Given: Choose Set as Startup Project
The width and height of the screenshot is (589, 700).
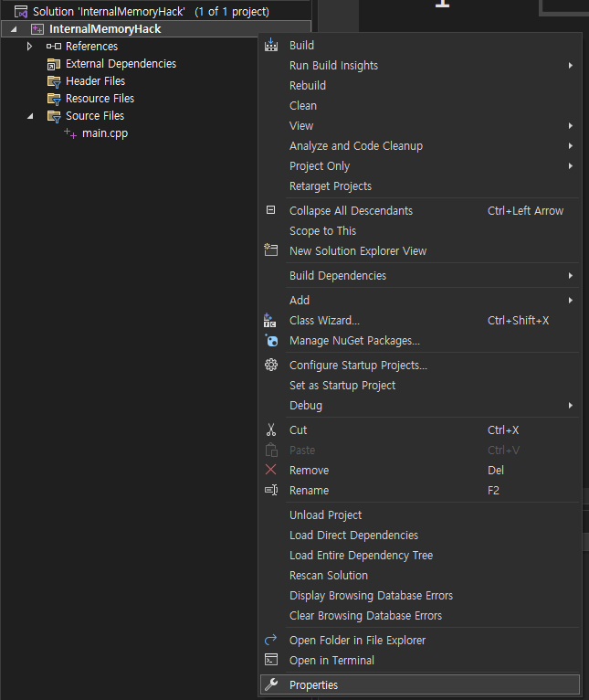Looking at the screenshot, I should [342, 386].
